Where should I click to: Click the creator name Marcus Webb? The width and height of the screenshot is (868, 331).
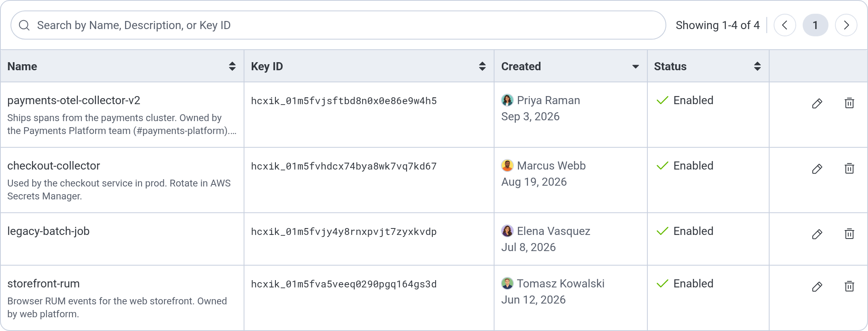551,165
